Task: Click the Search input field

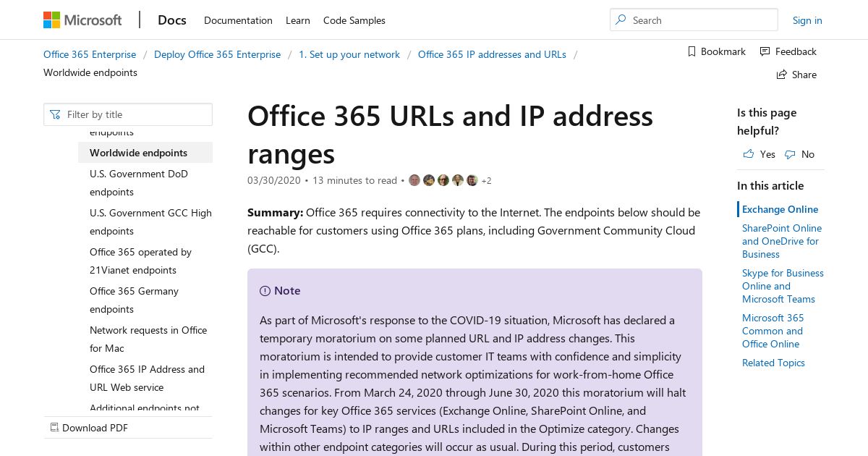Action: point(694,20)
